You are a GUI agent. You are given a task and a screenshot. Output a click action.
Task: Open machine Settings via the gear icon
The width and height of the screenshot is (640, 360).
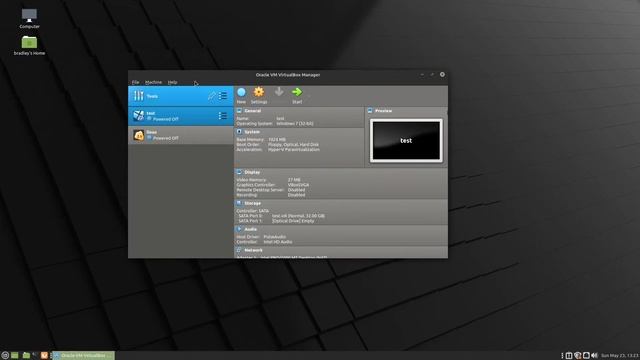259,92
